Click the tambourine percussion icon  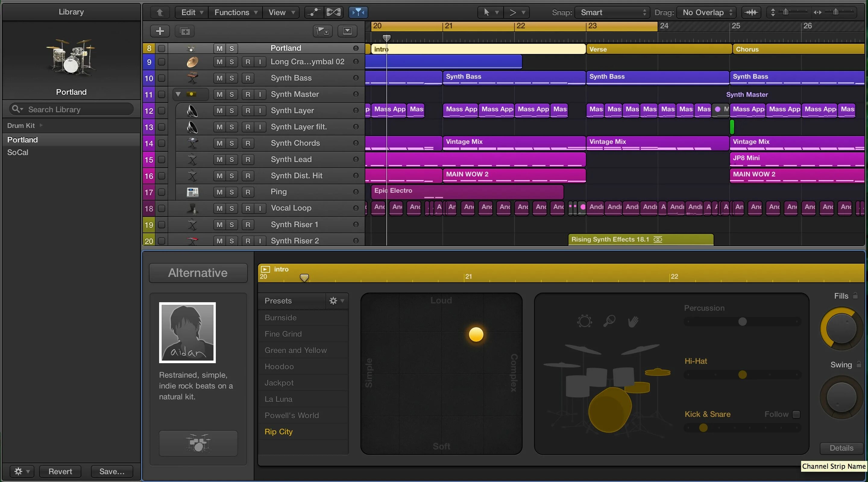[584, 321]
